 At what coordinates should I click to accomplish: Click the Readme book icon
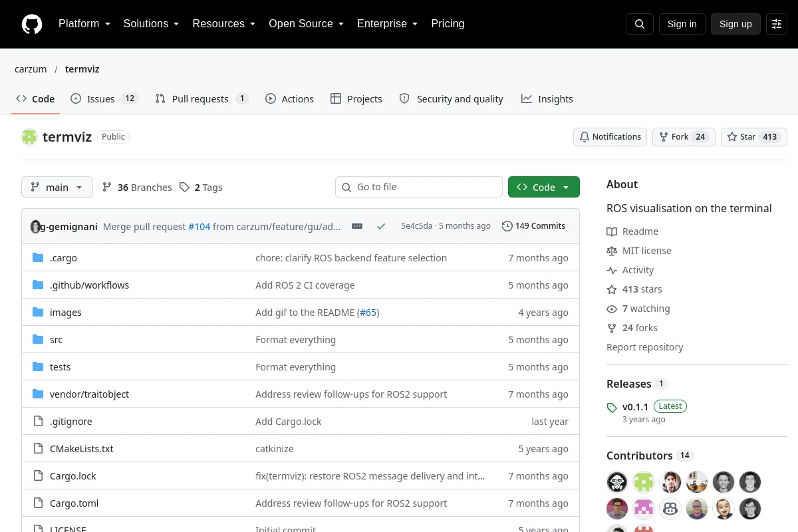(612, 231)
